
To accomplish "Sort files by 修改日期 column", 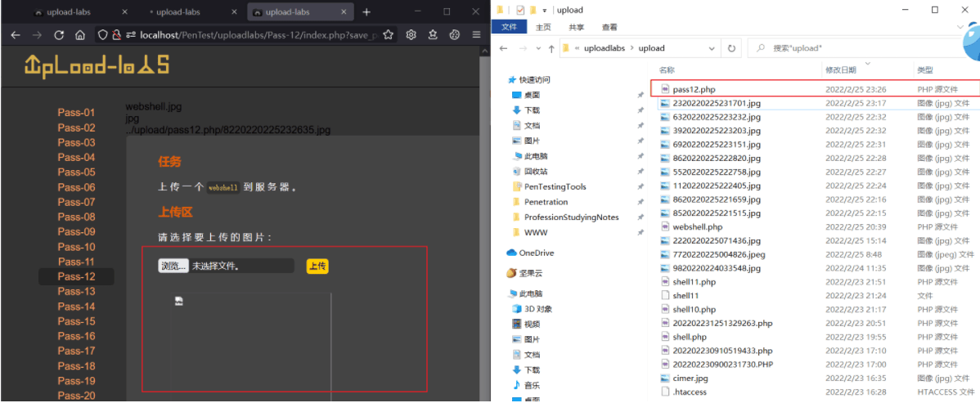I will coord(841,70).
